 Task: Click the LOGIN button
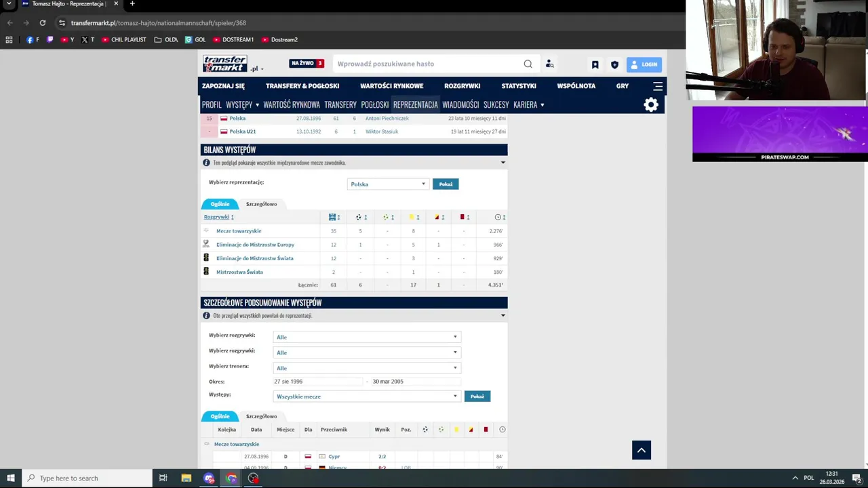coord(644,64)
